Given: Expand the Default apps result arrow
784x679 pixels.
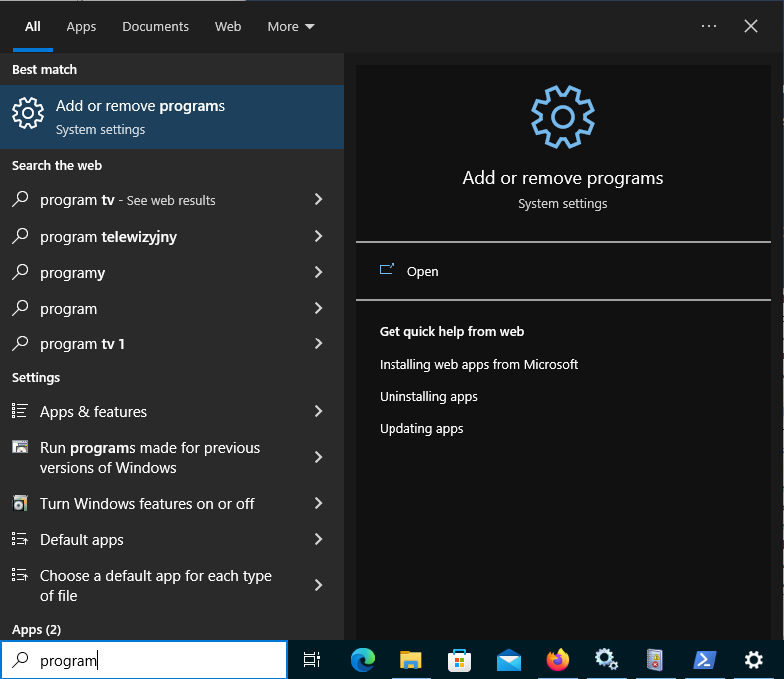Looking at the screenshot, I should (318, 539).
